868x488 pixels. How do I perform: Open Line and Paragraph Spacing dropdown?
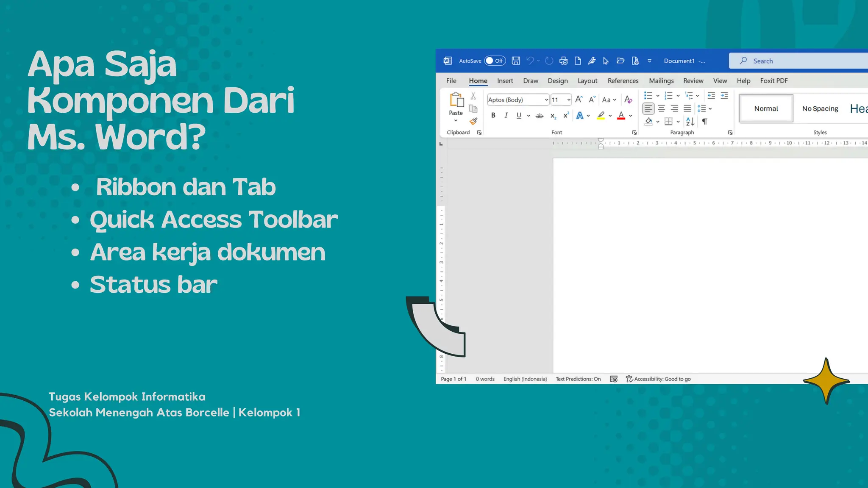tap(704, 108)
